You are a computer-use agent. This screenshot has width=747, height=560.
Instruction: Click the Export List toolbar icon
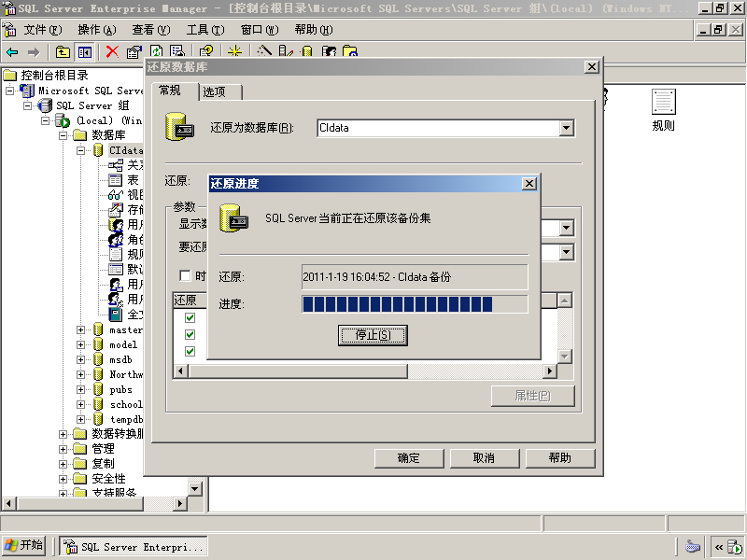[177, 51]
